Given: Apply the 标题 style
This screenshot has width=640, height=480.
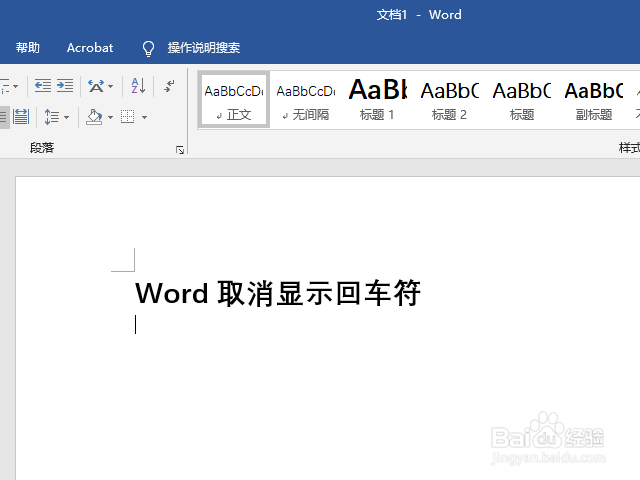Looking at the screenshot, I should [522, 101].
